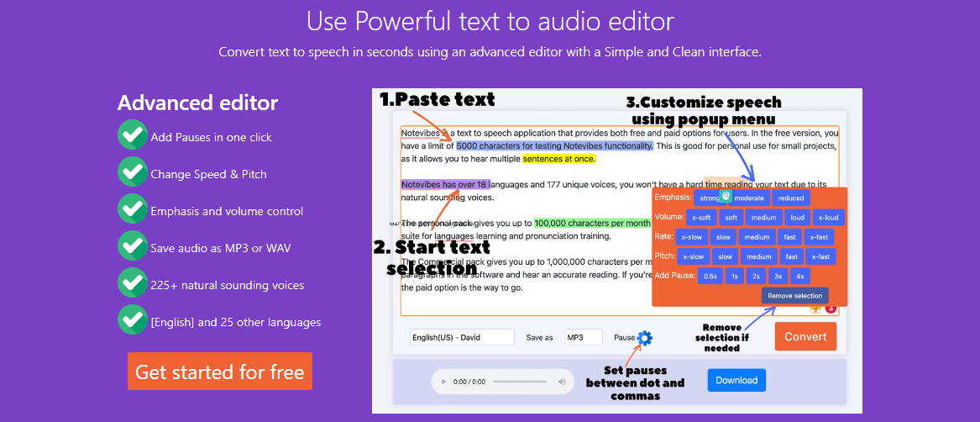Click the blue Download button
Viewport: 980px width, 422px height.
point(736,380)
